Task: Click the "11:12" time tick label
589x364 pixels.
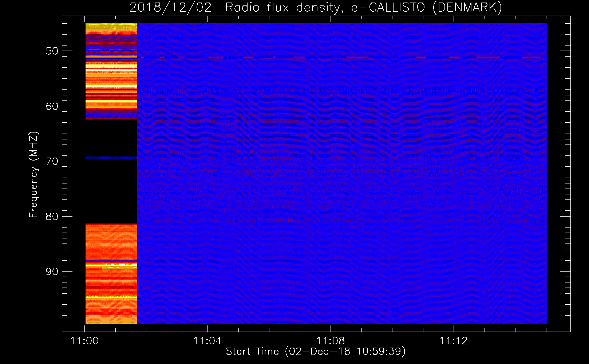Action: point(454,341)
